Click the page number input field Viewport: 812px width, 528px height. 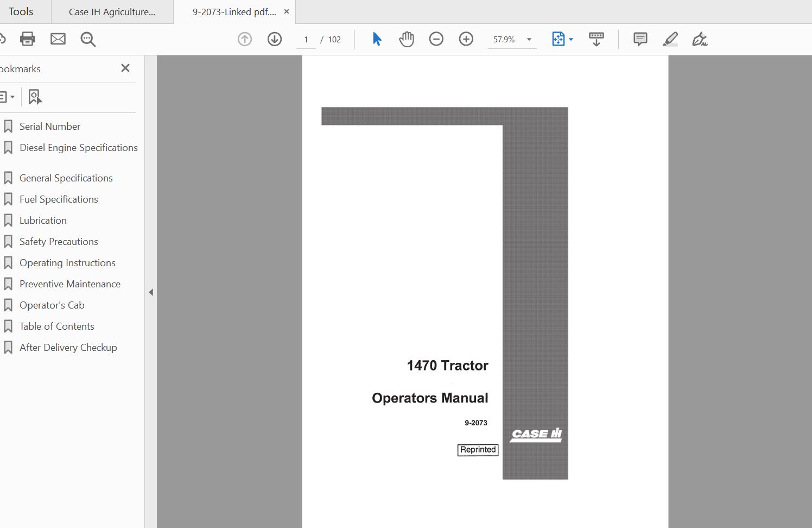click(306, 40)
